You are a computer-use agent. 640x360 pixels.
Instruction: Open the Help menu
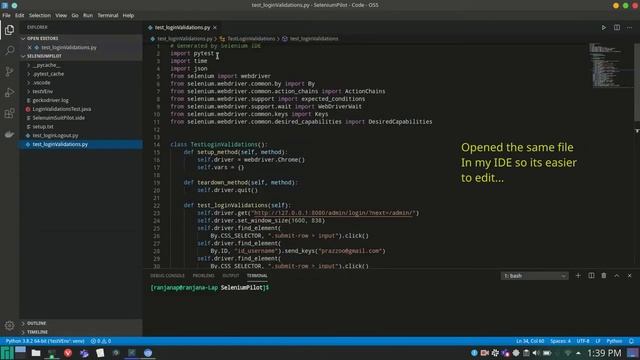click(x=128, y=16)
